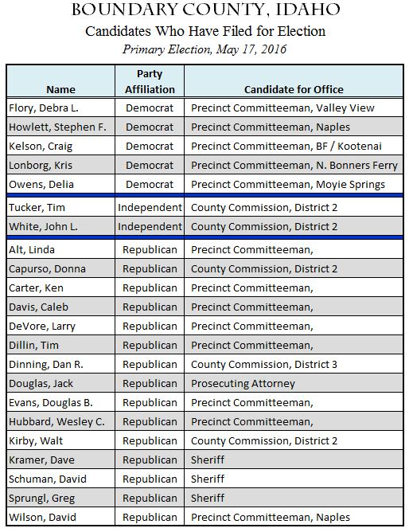Screen dimensions: 409x532
Task: Select the Hubbard, Wesley C. name cell
Action: [60, 422]
